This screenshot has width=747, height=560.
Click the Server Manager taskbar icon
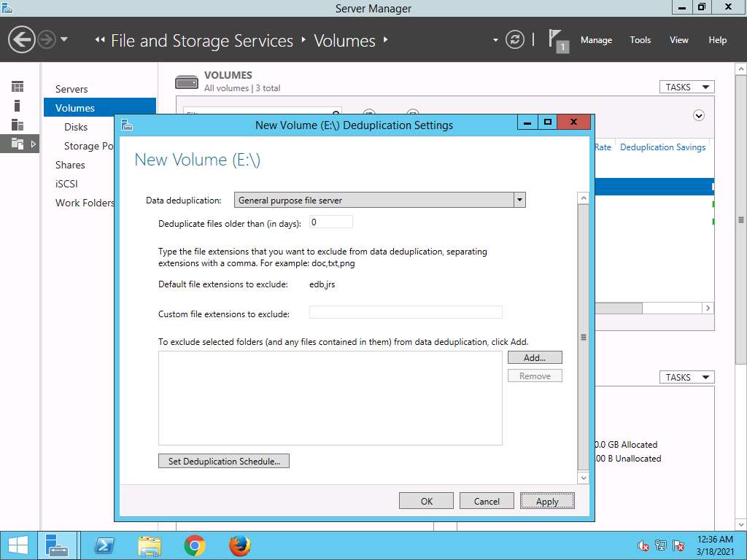(57, 545)
